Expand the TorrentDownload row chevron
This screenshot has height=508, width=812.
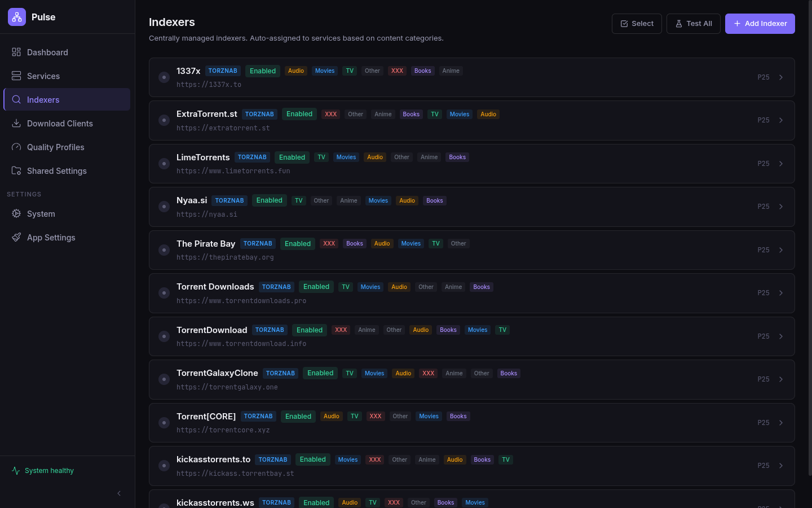[x=781, y=336]
